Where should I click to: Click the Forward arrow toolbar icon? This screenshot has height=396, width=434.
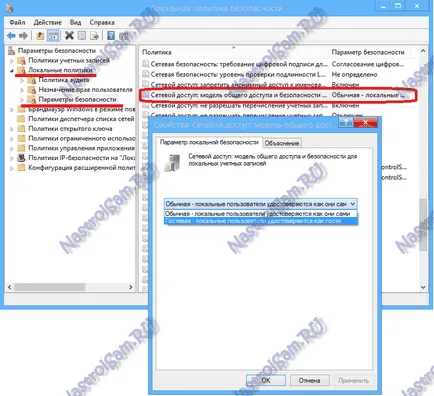coord(23,36)
